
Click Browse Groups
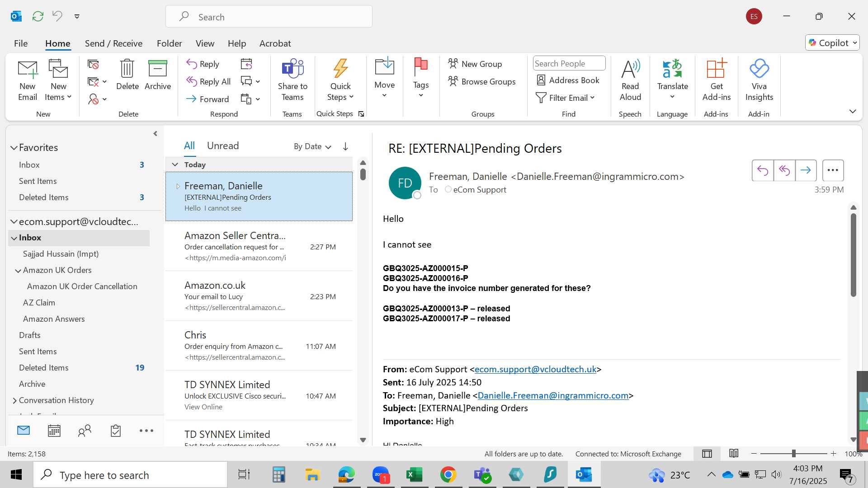(x=482, y=81)
